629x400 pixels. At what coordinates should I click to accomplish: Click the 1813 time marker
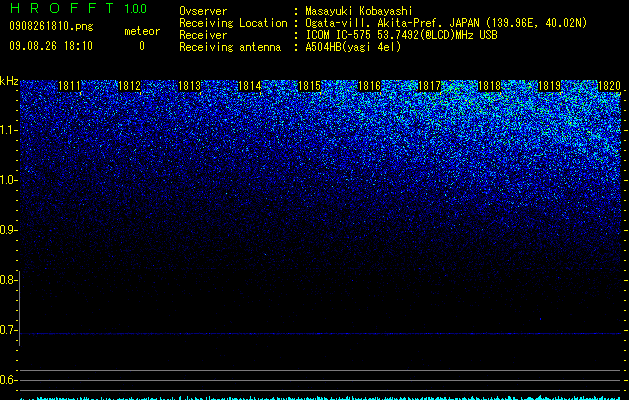click(189, 86)
